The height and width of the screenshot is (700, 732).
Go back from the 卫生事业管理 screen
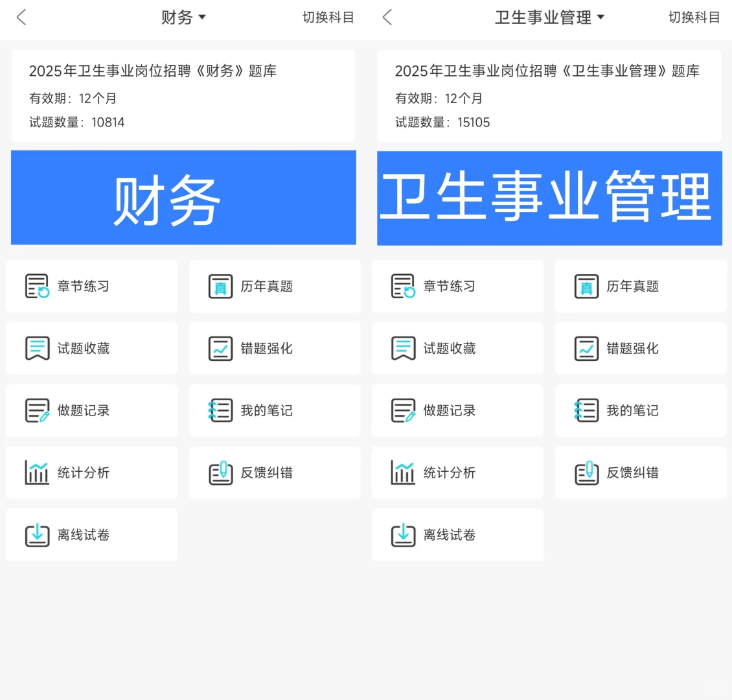tap(387, 17)
